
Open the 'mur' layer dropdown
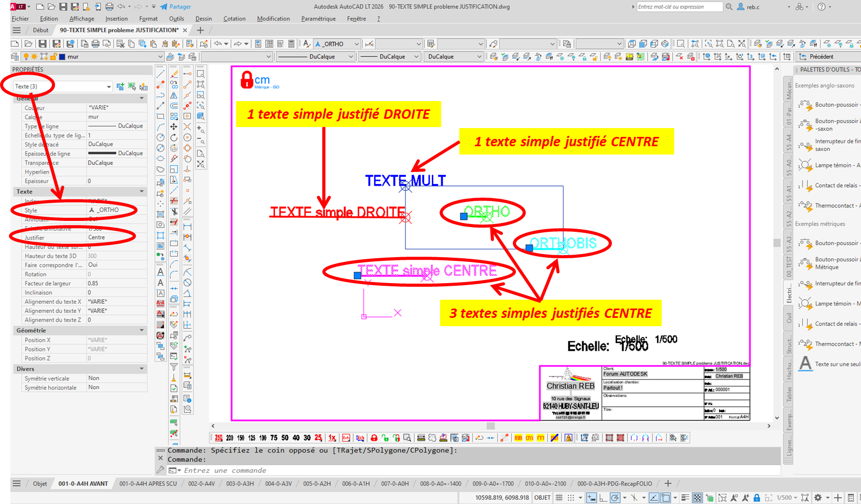[x=160, y=57]
